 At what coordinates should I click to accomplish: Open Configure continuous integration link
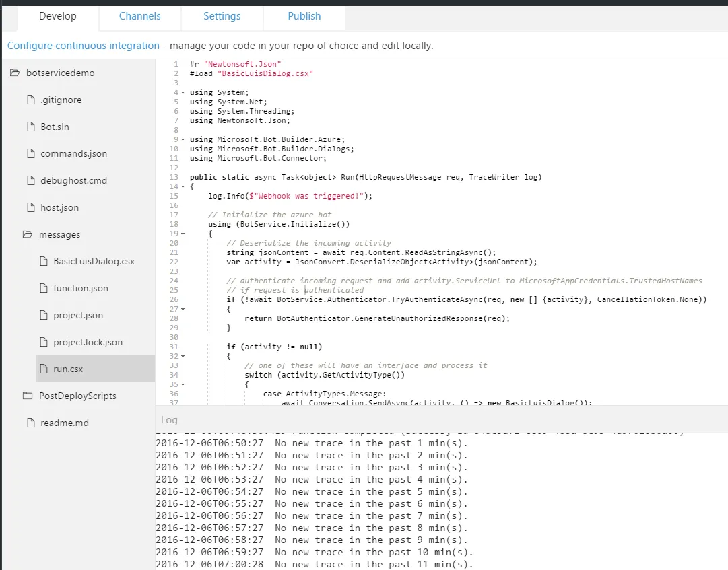[x=84, y=46]
